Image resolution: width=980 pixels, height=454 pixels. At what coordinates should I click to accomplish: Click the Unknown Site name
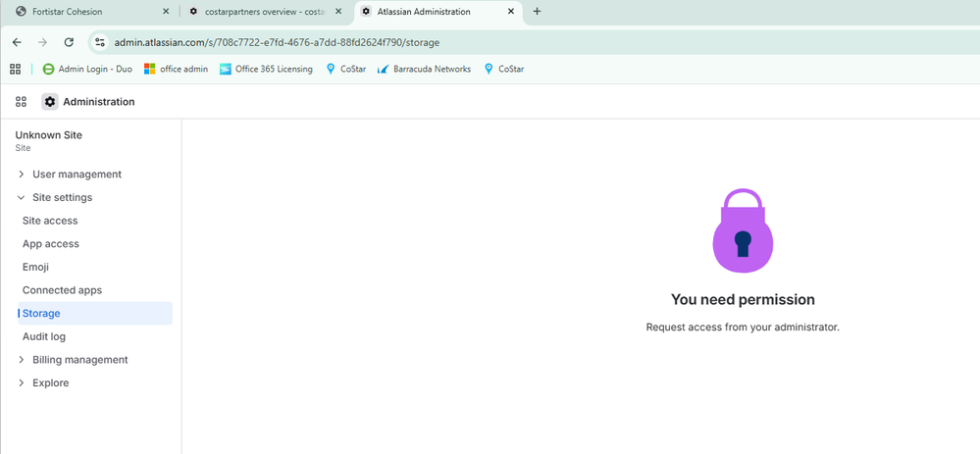coord(49,135)
